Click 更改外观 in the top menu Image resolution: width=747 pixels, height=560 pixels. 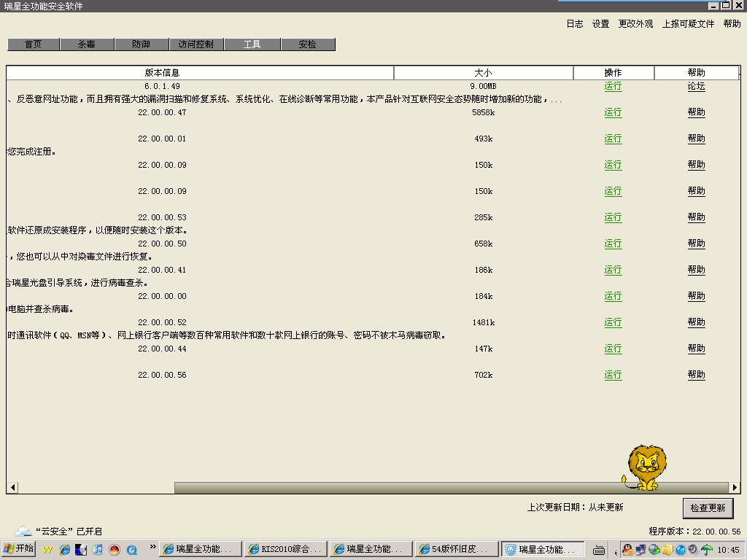coord(635,24)
